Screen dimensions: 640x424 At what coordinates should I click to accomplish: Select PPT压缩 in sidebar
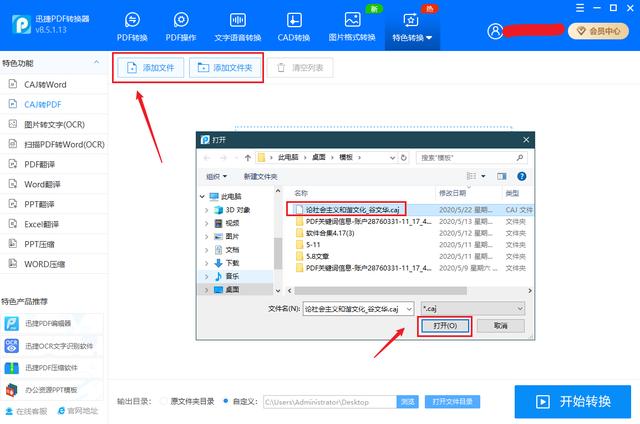pos(54,244)
